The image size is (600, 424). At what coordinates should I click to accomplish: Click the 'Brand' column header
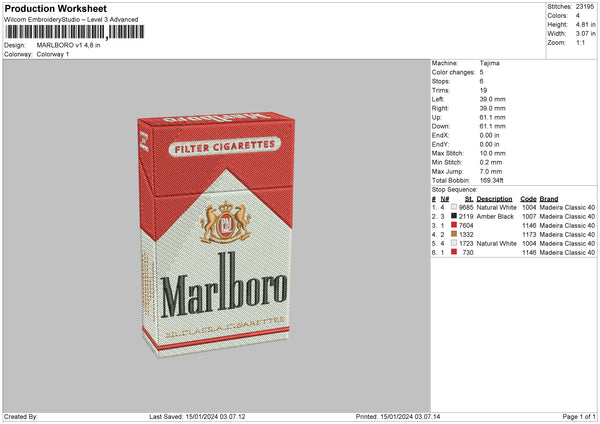tap(549, 199)
